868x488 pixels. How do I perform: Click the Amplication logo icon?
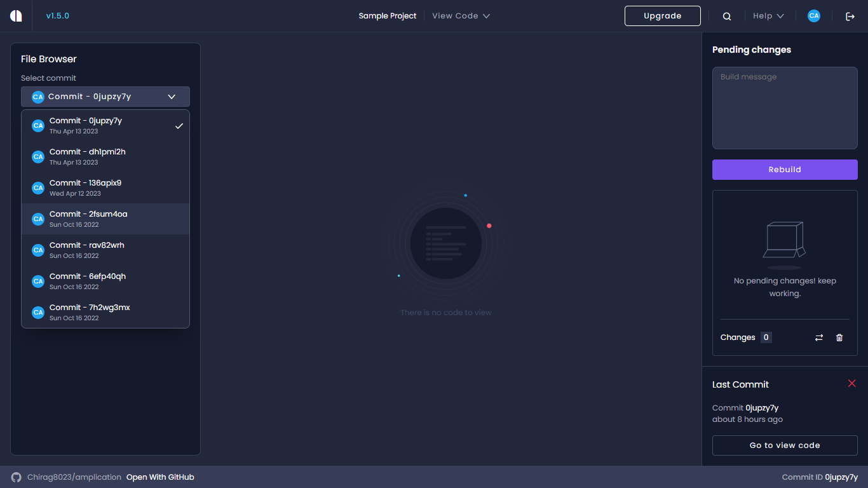15,15
